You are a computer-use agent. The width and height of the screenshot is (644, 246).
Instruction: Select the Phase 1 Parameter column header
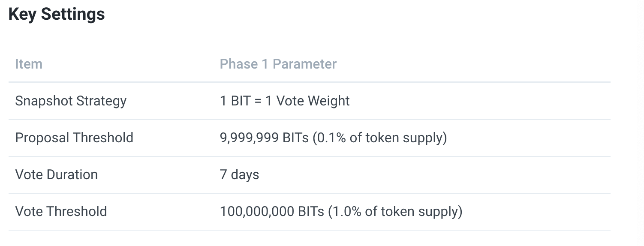click(x=278, y=64)
